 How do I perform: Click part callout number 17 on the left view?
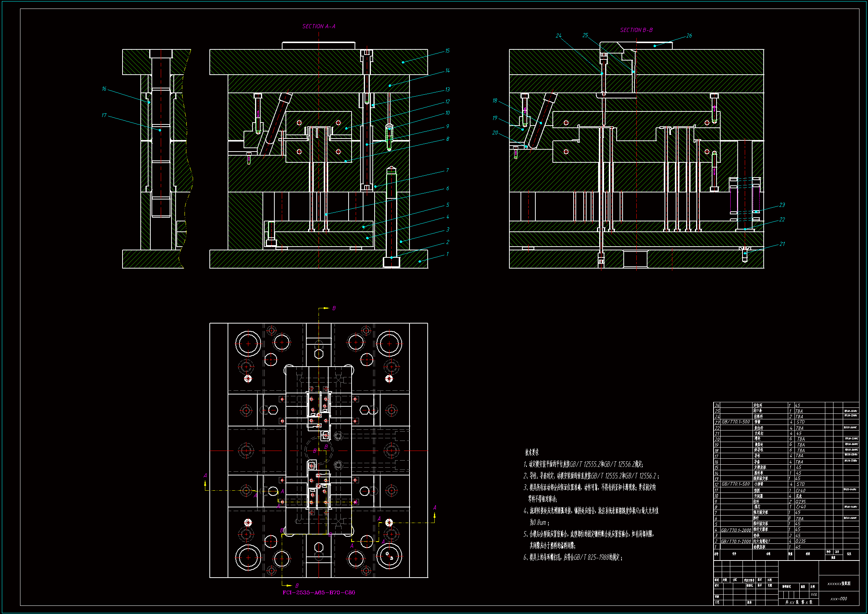tap(104, 116)
